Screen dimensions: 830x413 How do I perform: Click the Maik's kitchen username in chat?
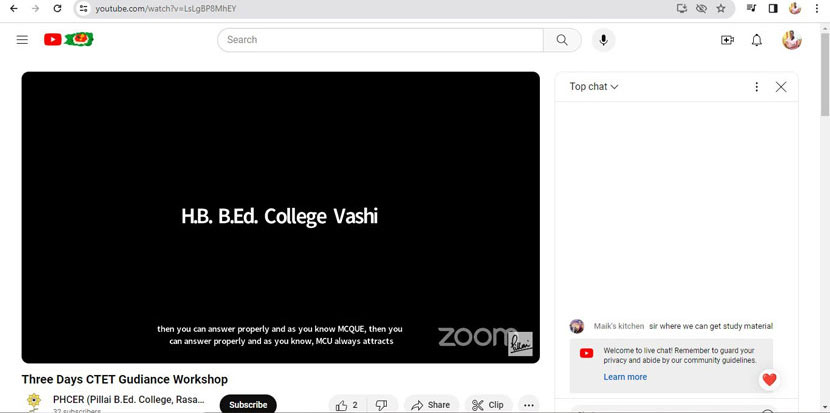tap(618, 326)
